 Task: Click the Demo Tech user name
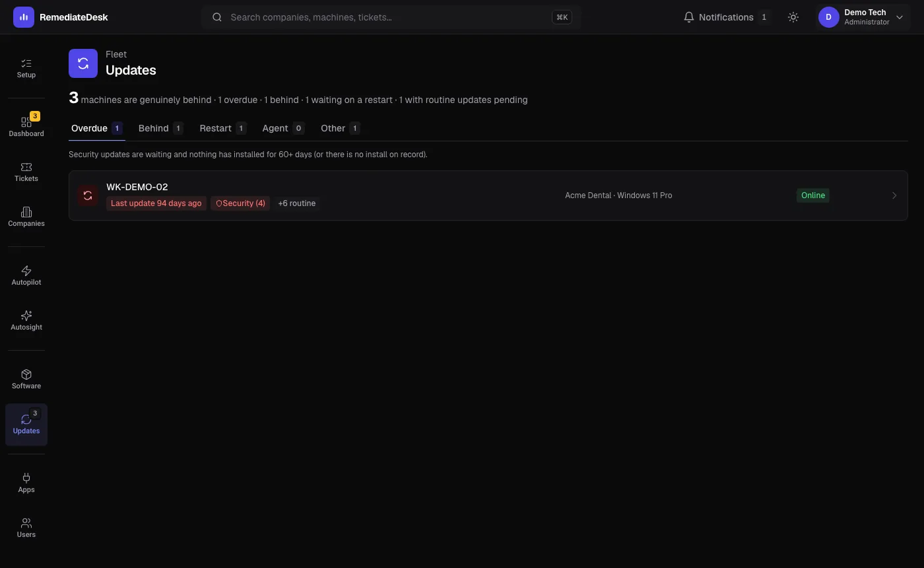tap(865, 13)
